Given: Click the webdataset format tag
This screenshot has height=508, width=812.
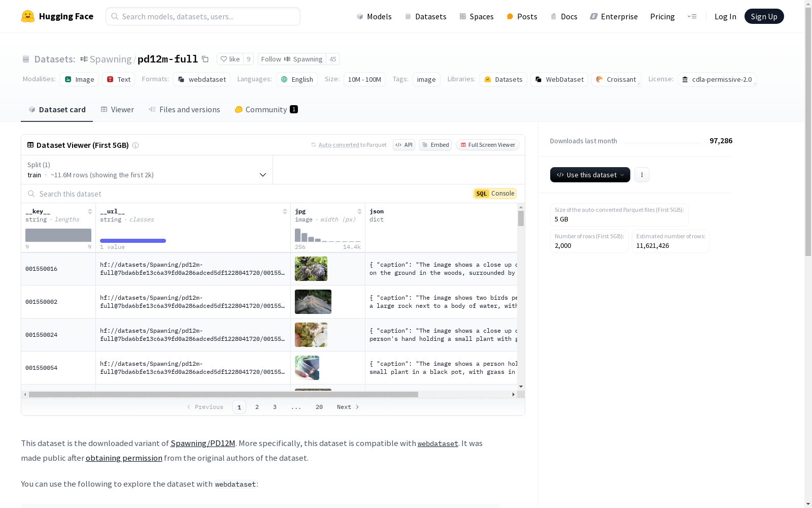Looking at the screenshot, I should pyautogui.click(x=201, y=79).
